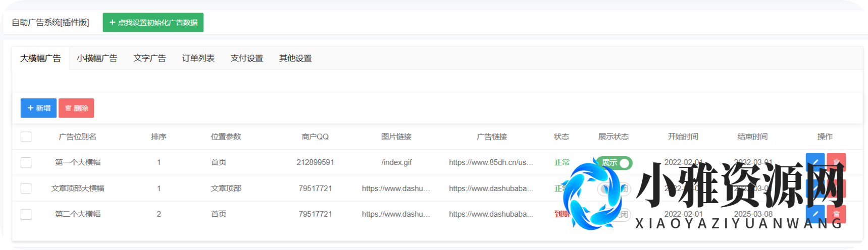Click sort value 1 in 文章顶部大横幅 row
This screenshot has height=250, width=868.
click(159, 189)
